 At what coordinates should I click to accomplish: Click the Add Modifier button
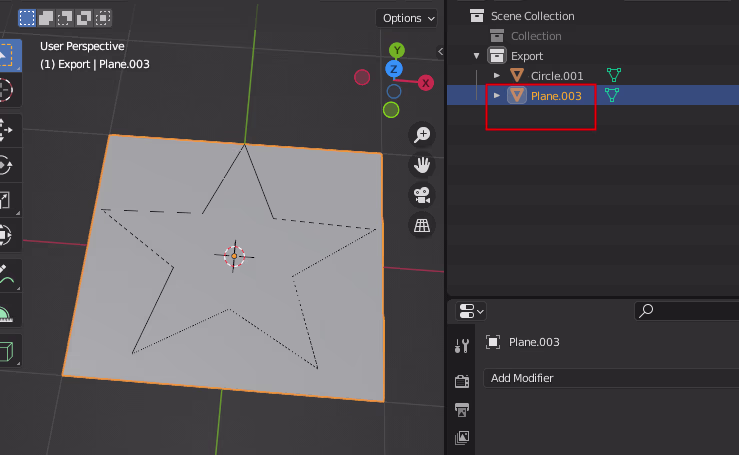(611, 378)
